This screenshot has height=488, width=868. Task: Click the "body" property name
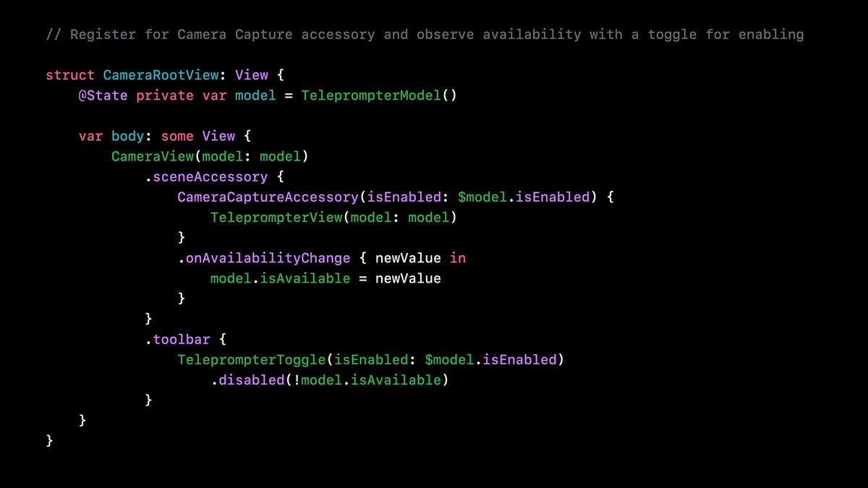pos(128,136)
